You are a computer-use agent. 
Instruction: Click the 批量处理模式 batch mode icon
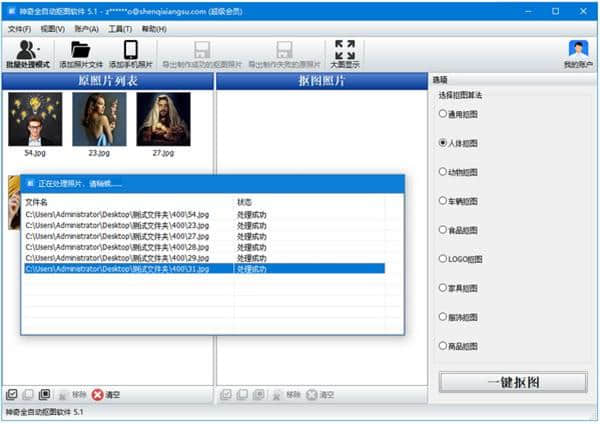27,51
